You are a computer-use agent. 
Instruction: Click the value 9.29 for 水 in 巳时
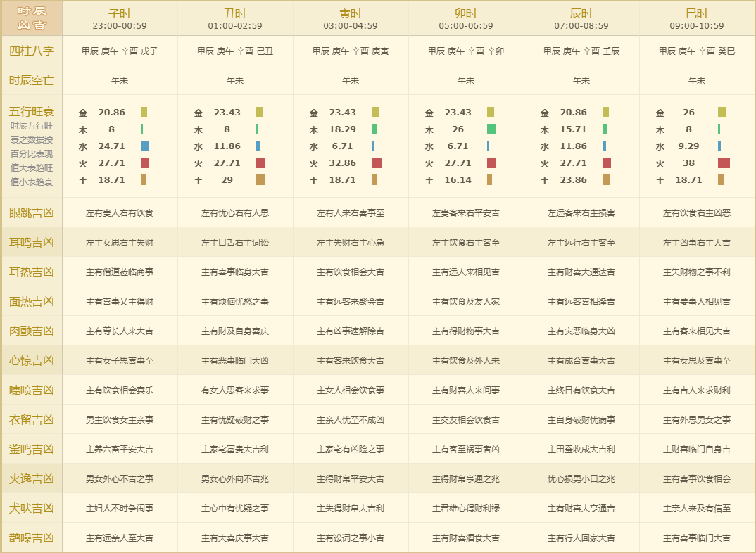(x=688, y=146)
